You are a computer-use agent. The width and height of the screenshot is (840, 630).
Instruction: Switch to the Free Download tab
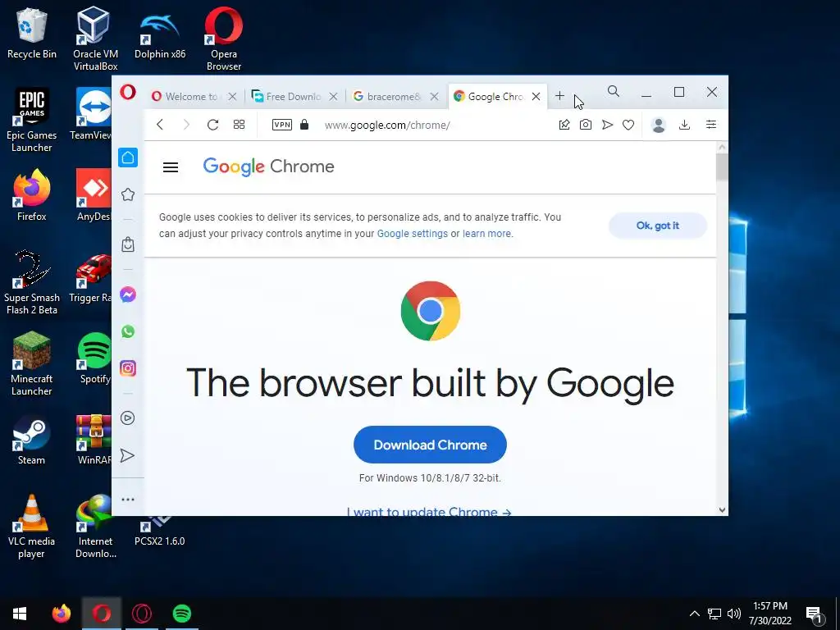[293, 97]
